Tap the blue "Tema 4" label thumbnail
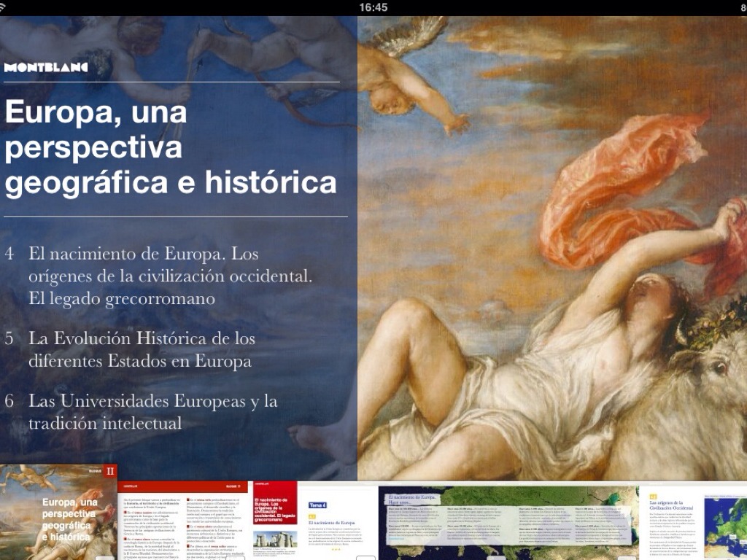Image resolution: width=747 pixels, height=560 pixels. [317, 505]
